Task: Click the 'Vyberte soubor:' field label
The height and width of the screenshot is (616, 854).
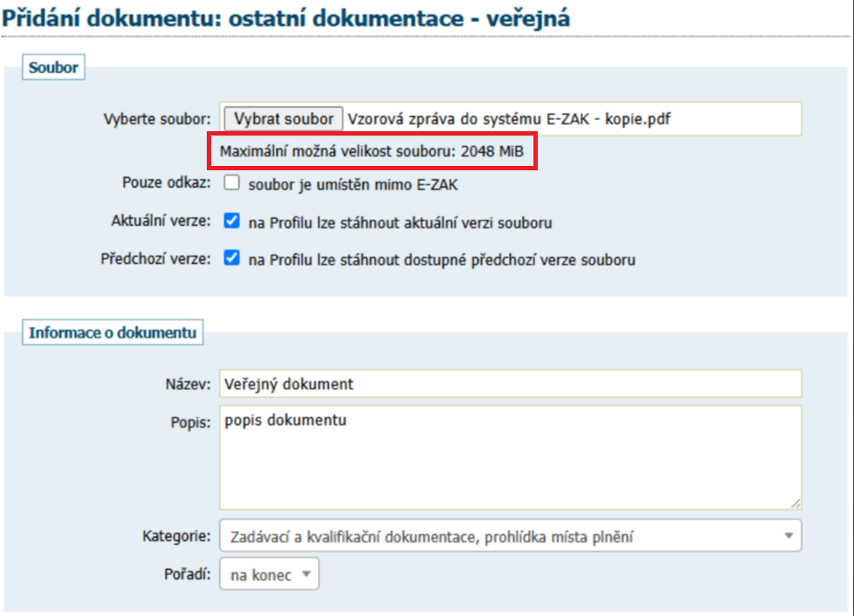Action: tap(156, 119)
